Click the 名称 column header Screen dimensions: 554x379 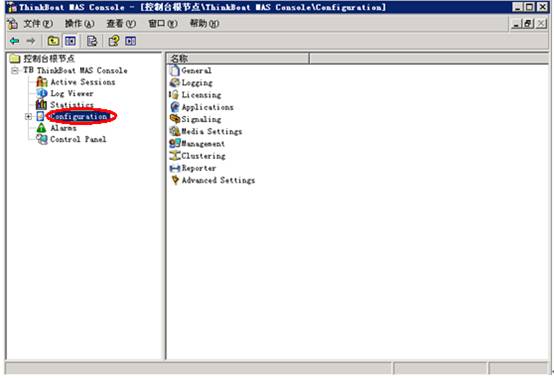(238, 59)
